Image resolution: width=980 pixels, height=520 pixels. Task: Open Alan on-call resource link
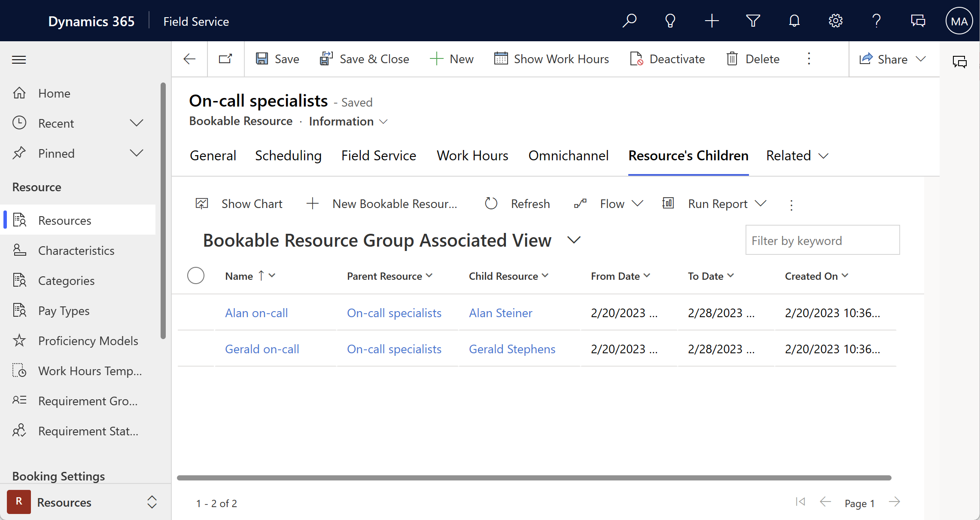click(256, 312)
